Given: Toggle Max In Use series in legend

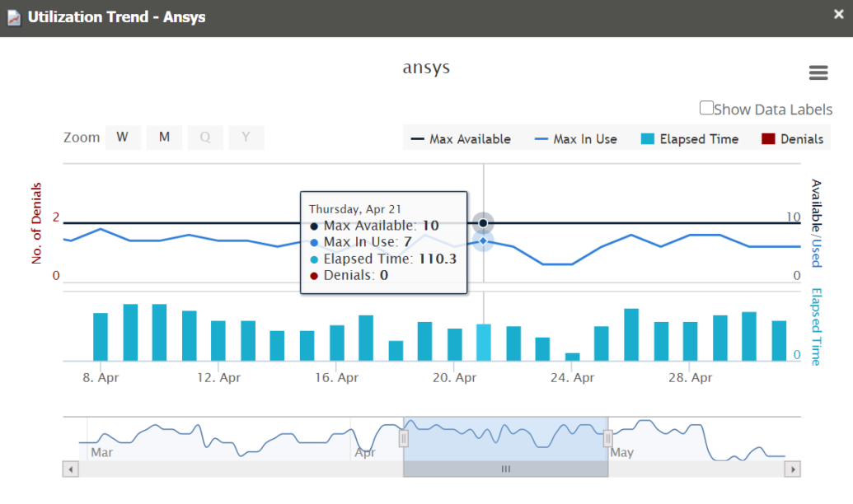Looking at the screenshot, I should (x=575, y=139).
